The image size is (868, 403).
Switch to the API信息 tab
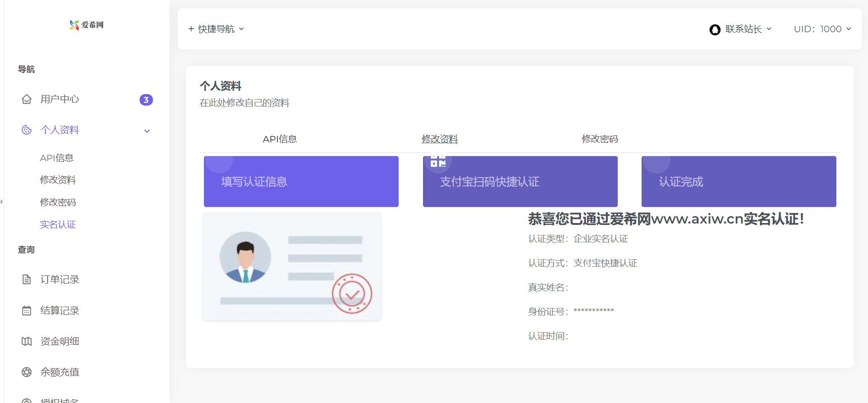(280, 139)
